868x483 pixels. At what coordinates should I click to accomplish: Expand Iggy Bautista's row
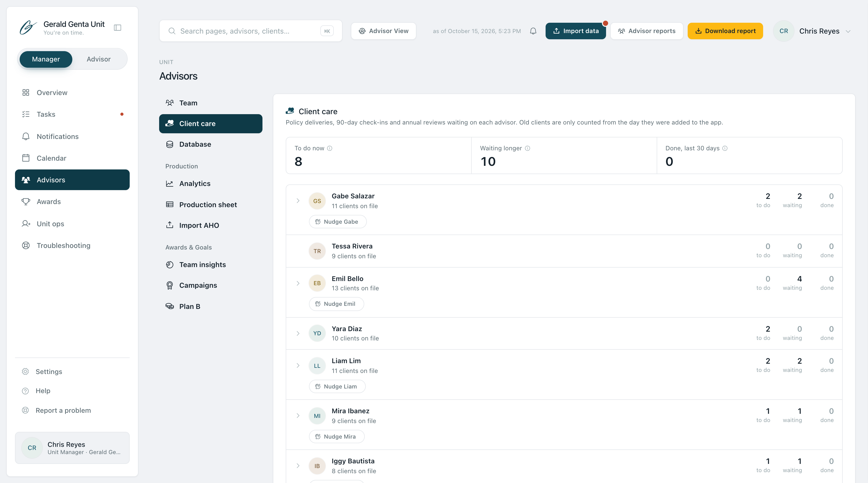(298, 466)
